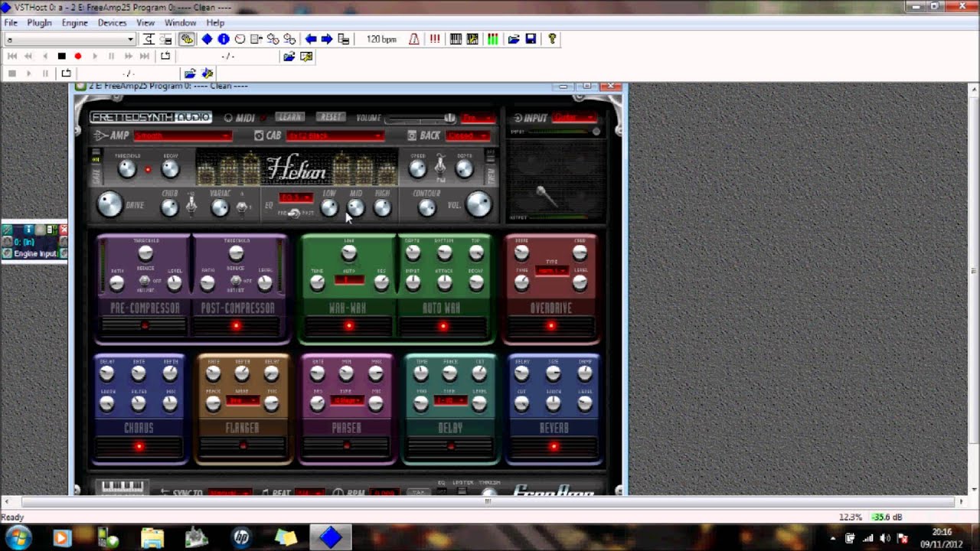Click the horizontal scrollbar at window bottom

[x=488, y=502]
